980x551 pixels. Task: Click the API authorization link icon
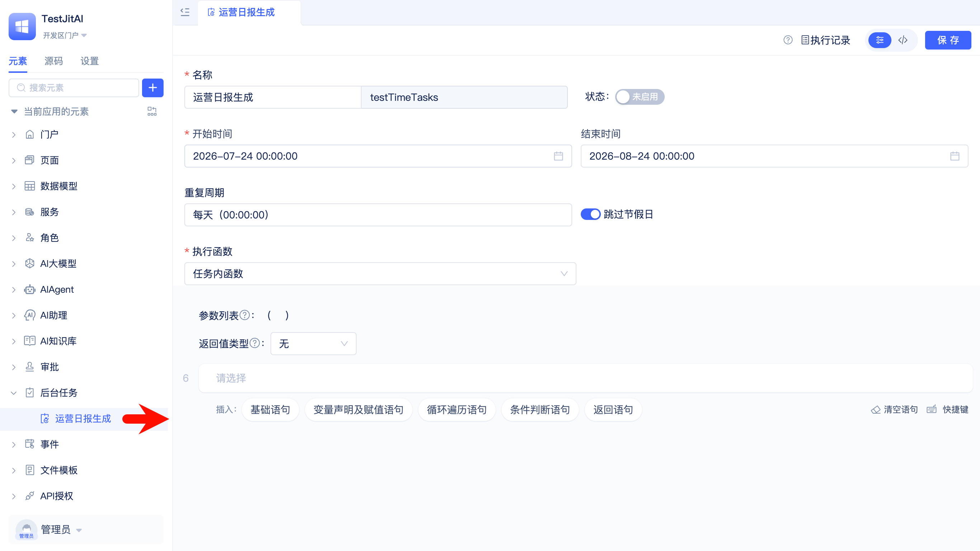pyautogui.click(x=30, y=496)
